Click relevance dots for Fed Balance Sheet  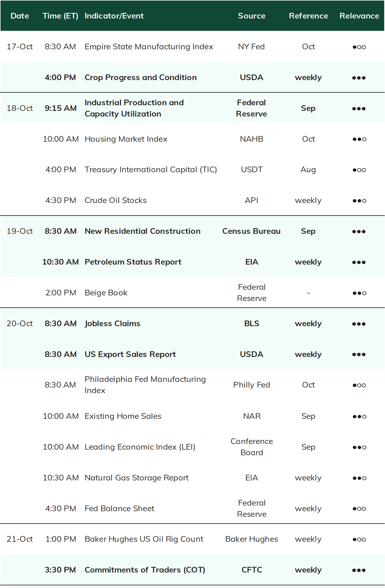coord(359,509)
